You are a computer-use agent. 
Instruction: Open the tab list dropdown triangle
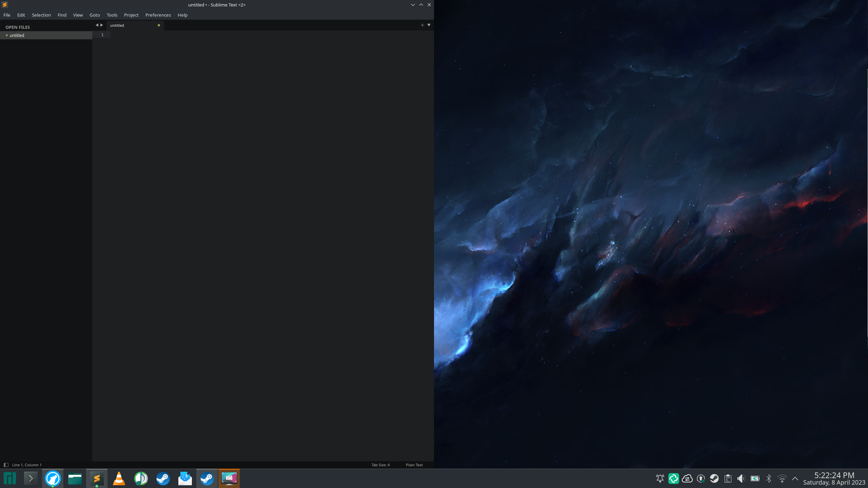click(429, 25)
